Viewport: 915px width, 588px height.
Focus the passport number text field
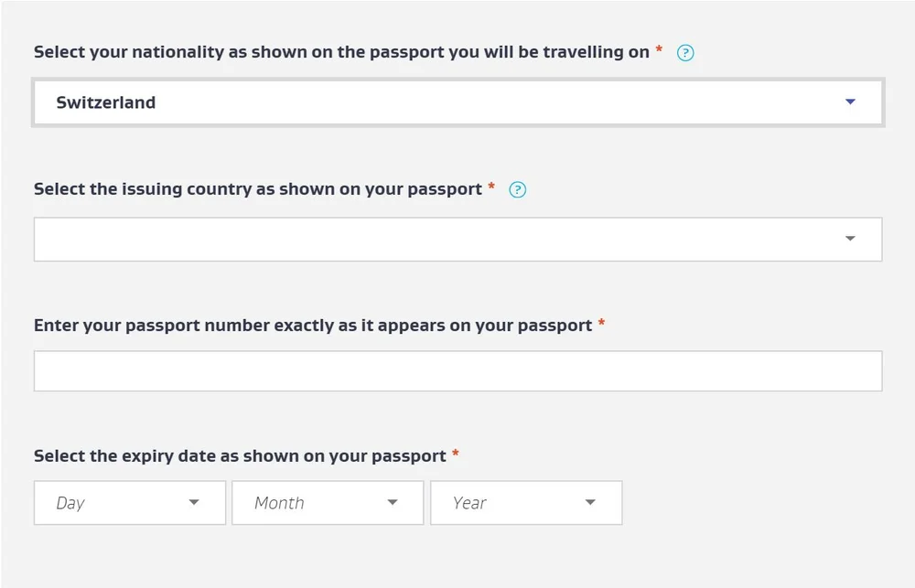tap(457, 371)
